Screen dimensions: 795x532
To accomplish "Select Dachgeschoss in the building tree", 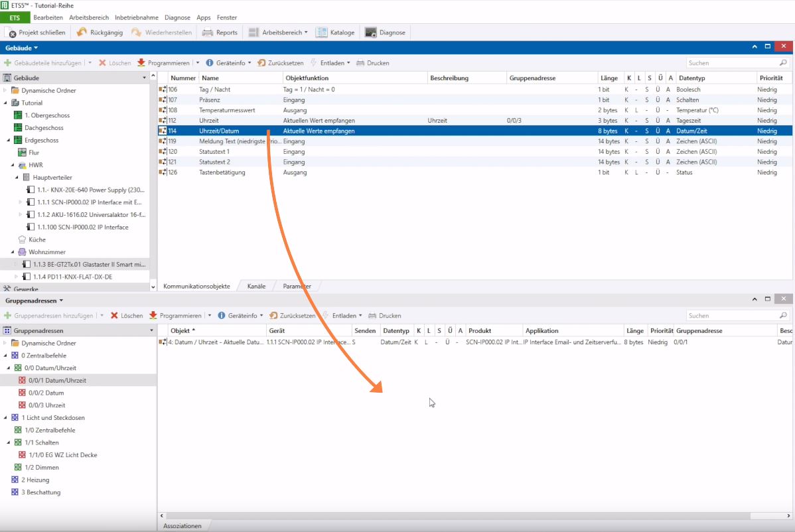I will [x=44, y=127].
